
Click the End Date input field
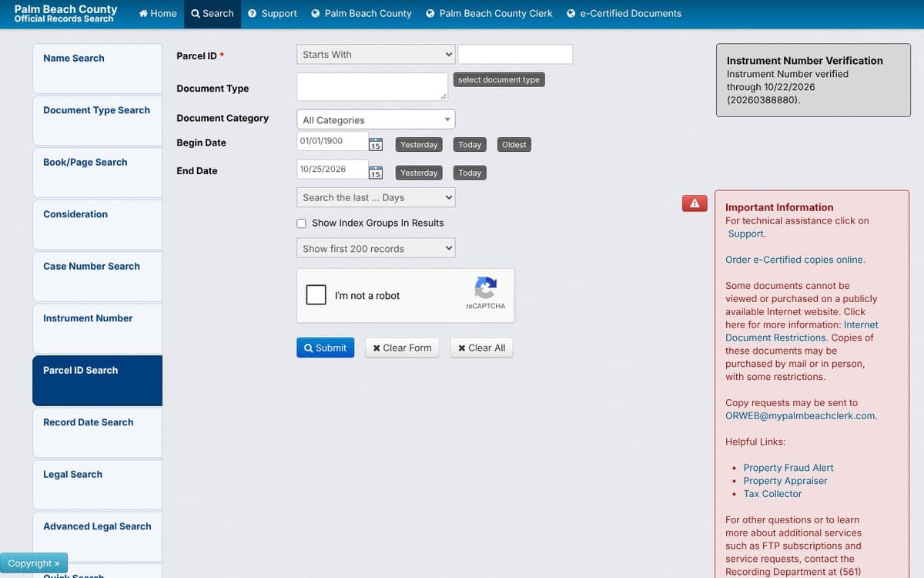tap(332, 169)
